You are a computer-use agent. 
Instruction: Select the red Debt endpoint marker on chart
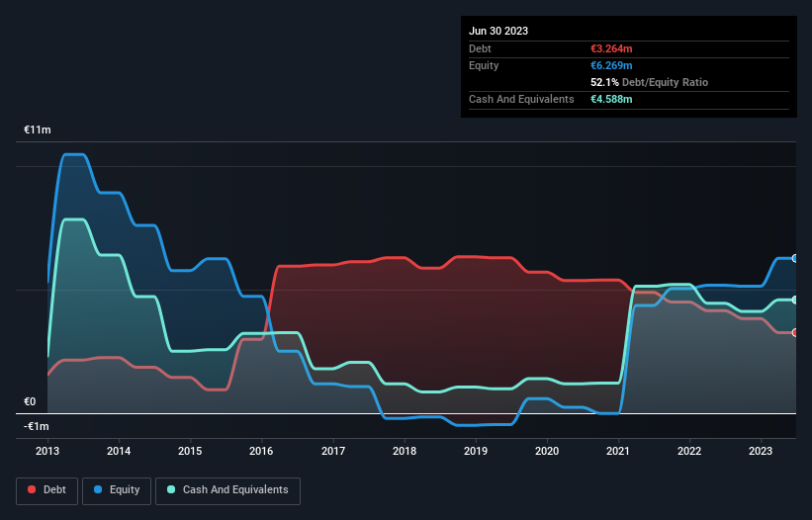click(x=795, y=333)
